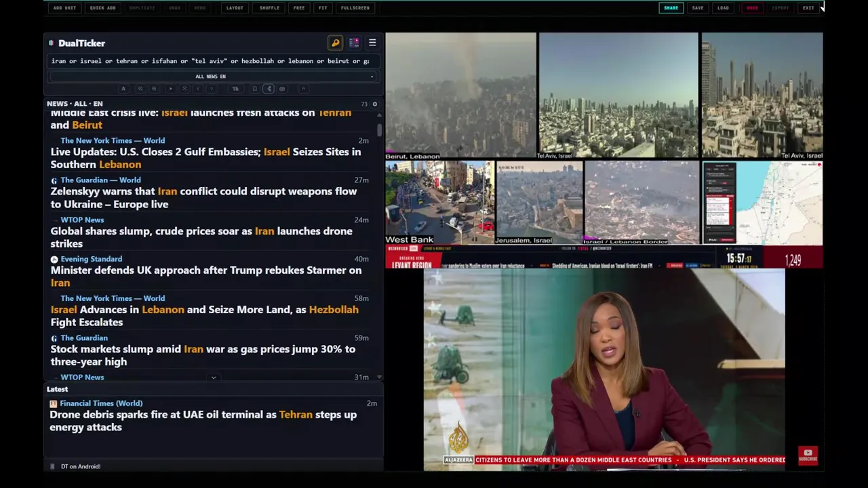Collapse the ticker toolbar with up chevron

(x=303, y=89)
